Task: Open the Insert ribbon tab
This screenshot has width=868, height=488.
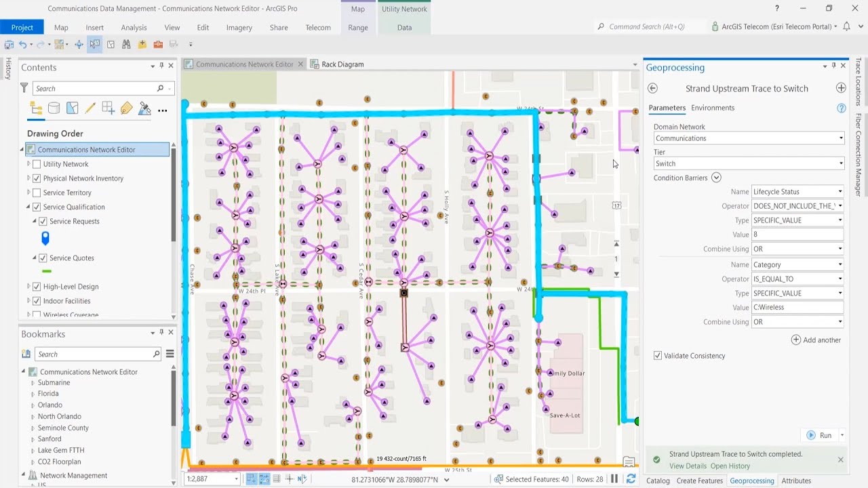Action: point(95,27)
